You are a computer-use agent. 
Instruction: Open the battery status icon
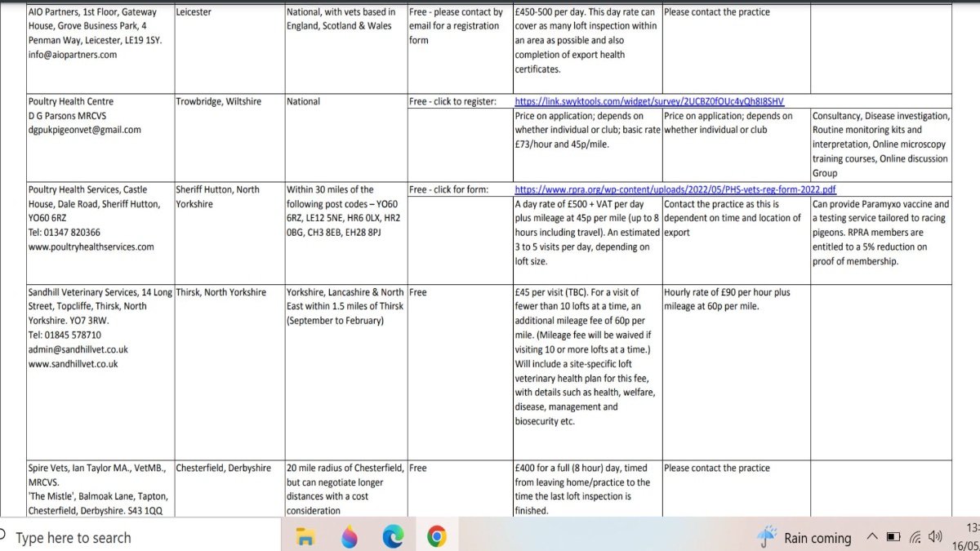point(893,537)
